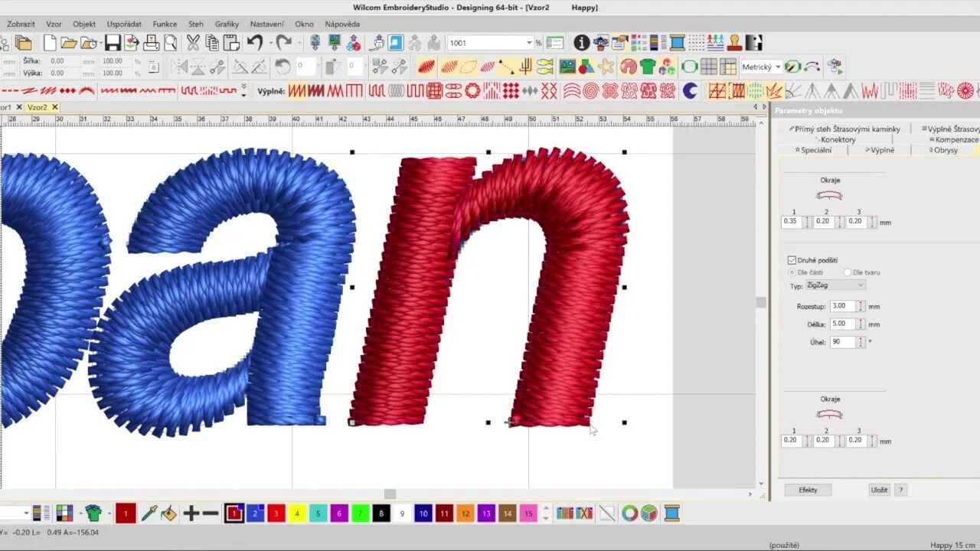Click the Print (printer) icon
This screenshot has width=980, height=551.
pos(151,43)
